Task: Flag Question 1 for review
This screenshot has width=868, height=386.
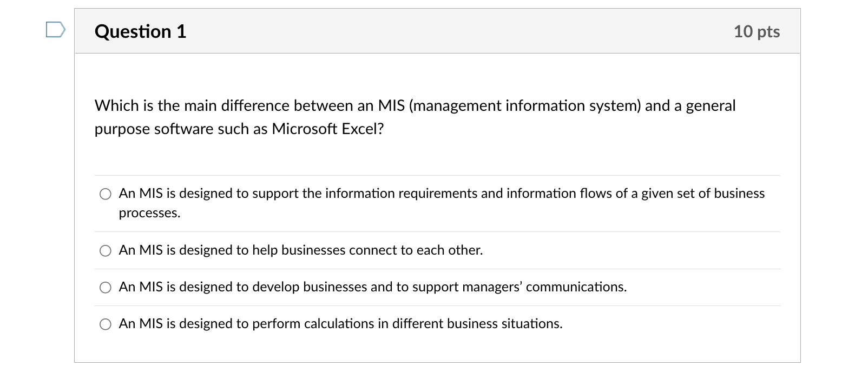Action: point(55,30)
